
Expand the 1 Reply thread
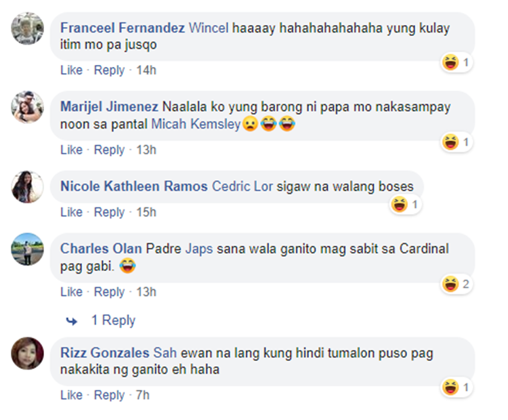click(x=113, y=320)
